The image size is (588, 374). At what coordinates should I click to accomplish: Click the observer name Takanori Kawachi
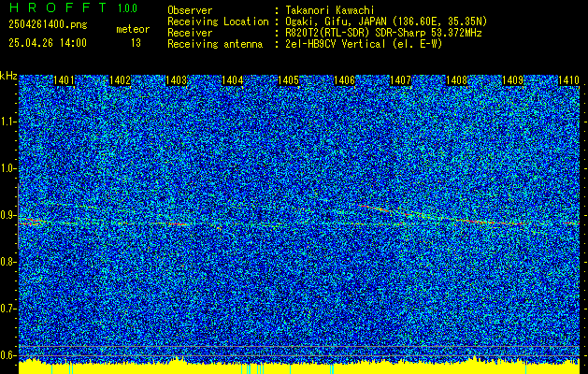pos(330,10)
